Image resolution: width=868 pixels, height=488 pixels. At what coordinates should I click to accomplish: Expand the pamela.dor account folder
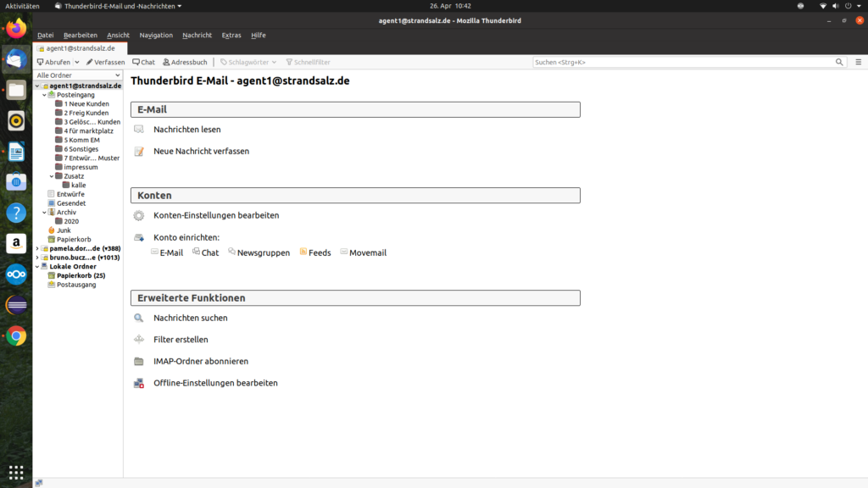(36, 248)
